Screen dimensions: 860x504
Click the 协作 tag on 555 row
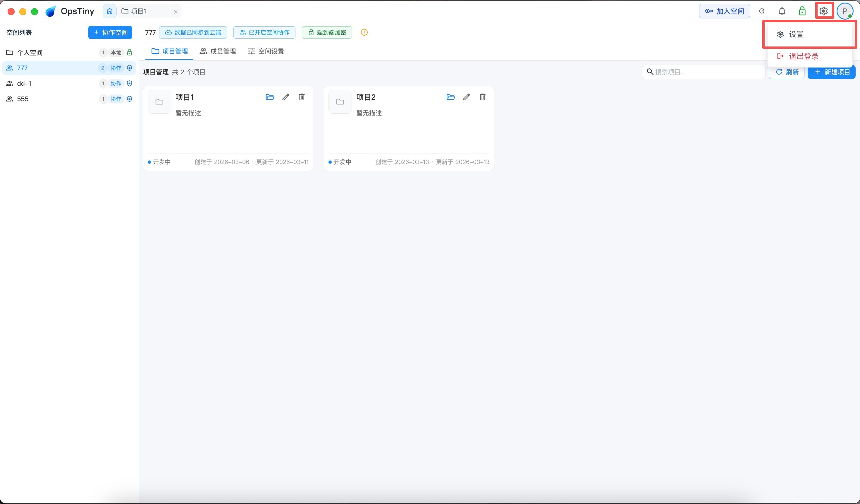pos(116,99)
